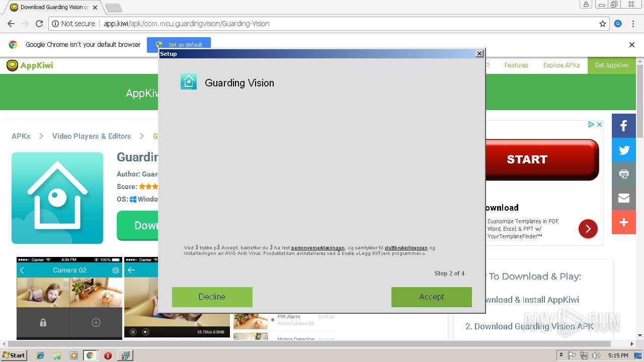The height and width of the screenshot is (362, 644).
Task: Share the page via email icon
Action: pyautogui.click(x=624, y=198)
